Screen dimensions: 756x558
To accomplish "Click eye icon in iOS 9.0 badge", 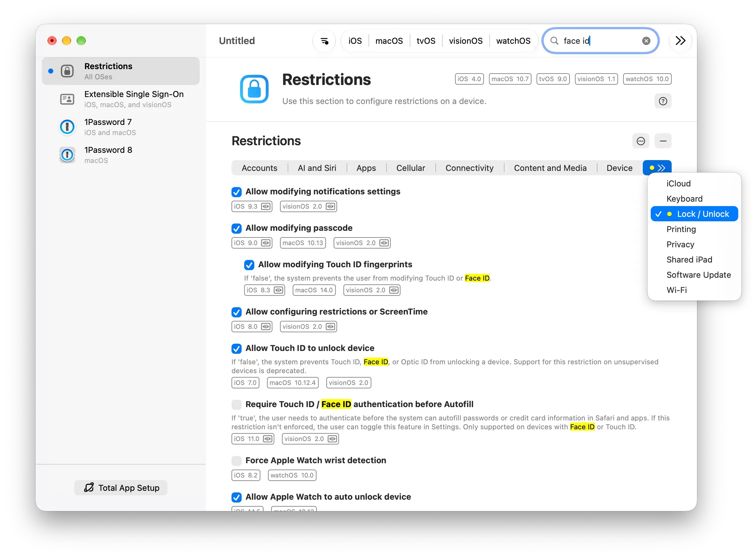I will pos(266,243).
